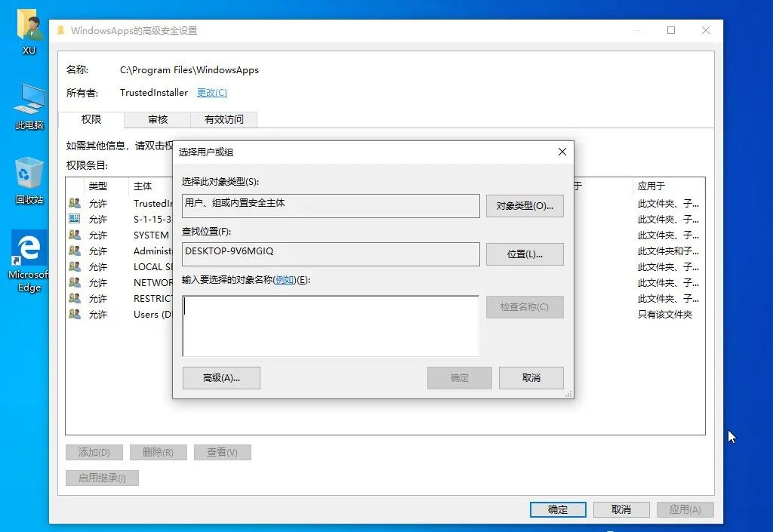Click the group icon beside SYSTEM entry
The image size is (773, 532).
(x=75, y=235)
